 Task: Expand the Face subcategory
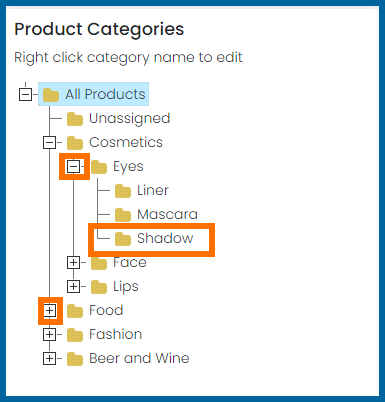pyautogui.click(x=73, y=263)
